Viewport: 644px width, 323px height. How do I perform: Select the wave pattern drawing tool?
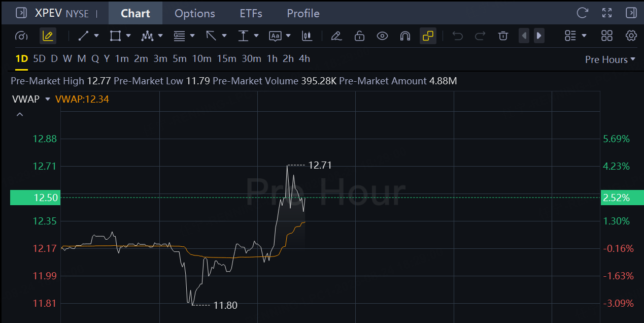coord(147,36)
